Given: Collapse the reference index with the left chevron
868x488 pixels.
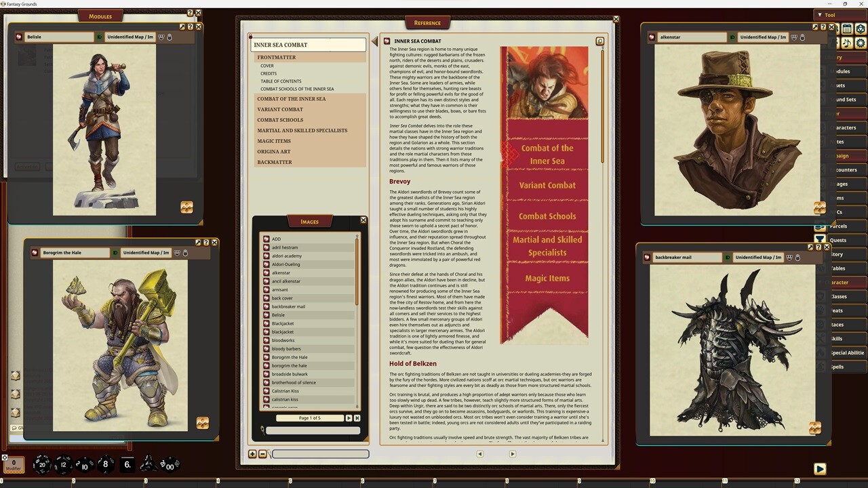Looking at the screenshot, I should 375,41.
